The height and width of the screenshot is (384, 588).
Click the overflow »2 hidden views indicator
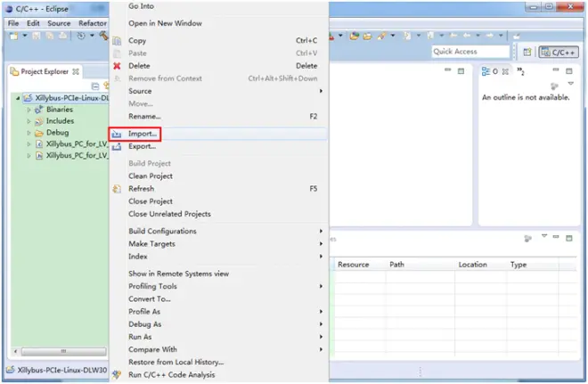click(x=520, y=71)
